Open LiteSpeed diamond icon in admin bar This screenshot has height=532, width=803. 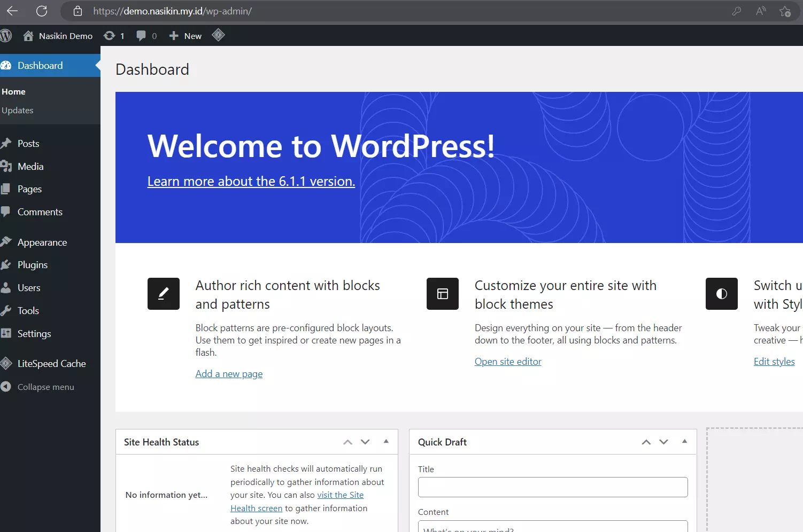[x=218, y=35]
